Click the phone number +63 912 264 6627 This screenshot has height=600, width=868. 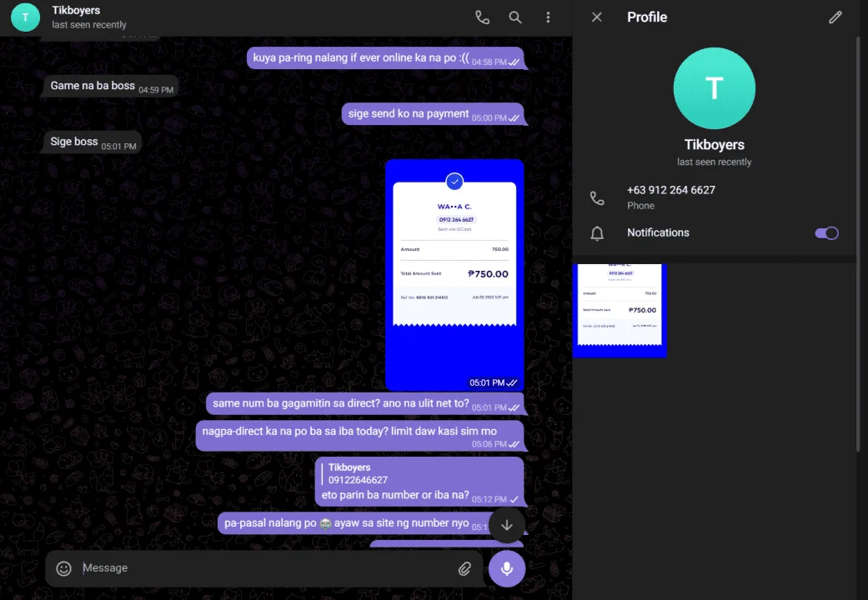tap(671, 190)
